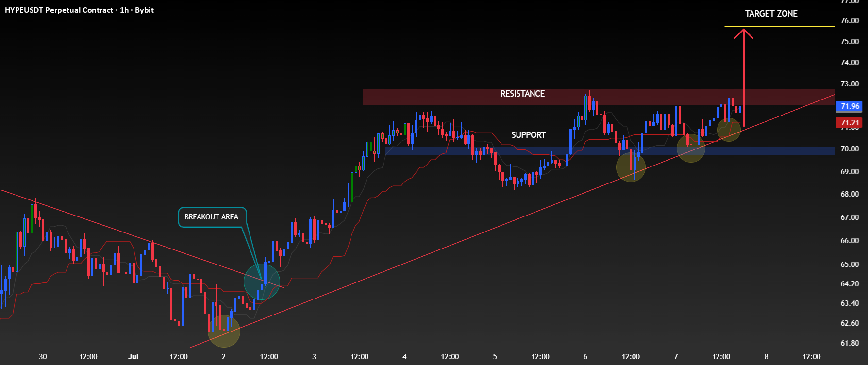868x365 pixels.
Task: Click the 67.00 price axis label
Action: point(850,217)
